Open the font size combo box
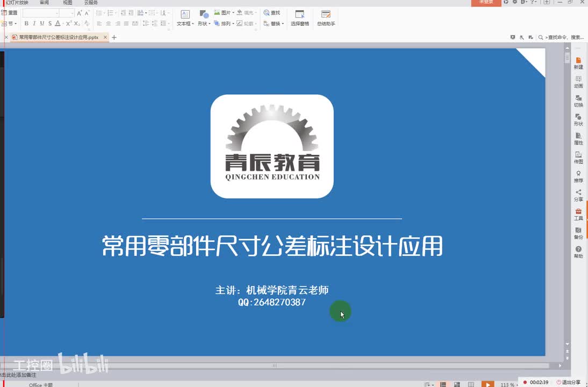This screenshot has width=588, height=387. 67,13
